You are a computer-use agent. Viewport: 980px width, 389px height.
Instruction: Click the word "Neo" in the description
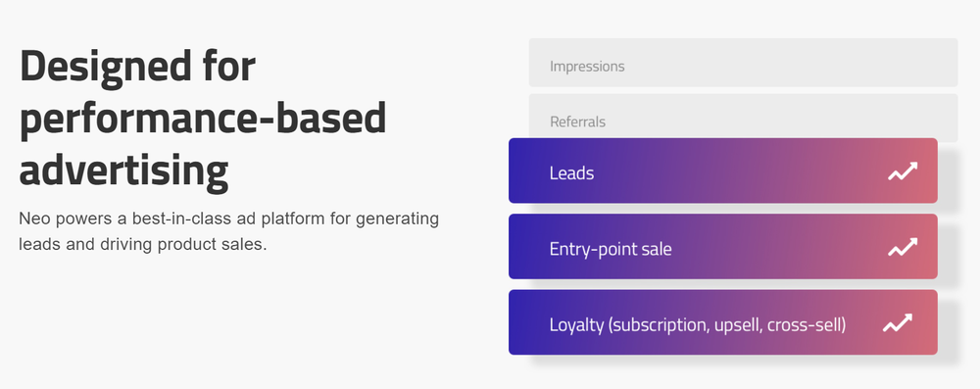coord(31,219)
